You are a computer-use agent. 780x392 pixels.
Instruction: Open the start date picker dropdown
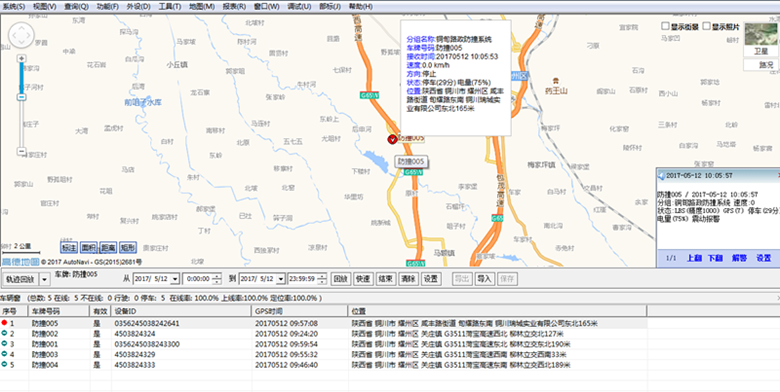coord(175,279)
